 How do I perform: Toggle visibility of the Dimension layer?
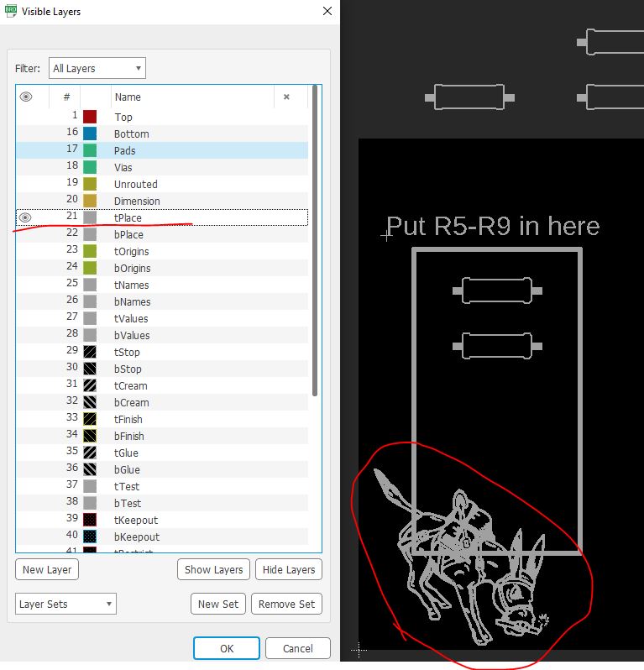(26, 201)
